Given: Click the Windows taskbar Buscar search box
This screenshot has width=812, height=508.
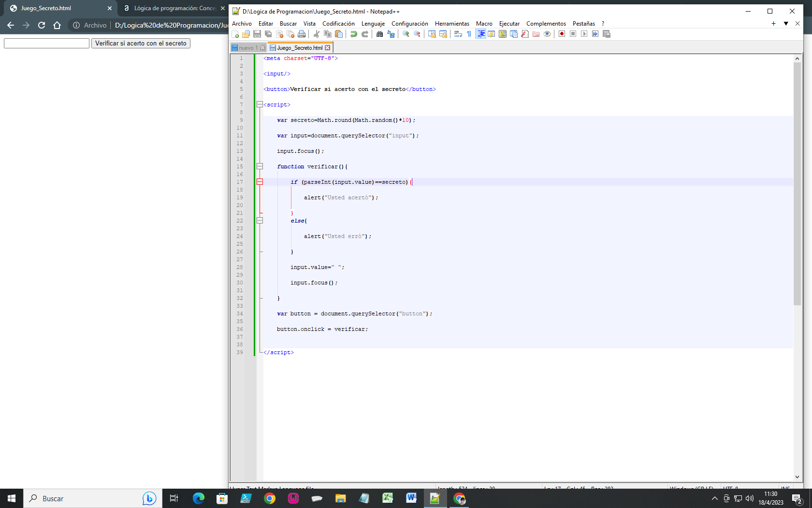Looking at the screenshot, I should coord(92,498).
